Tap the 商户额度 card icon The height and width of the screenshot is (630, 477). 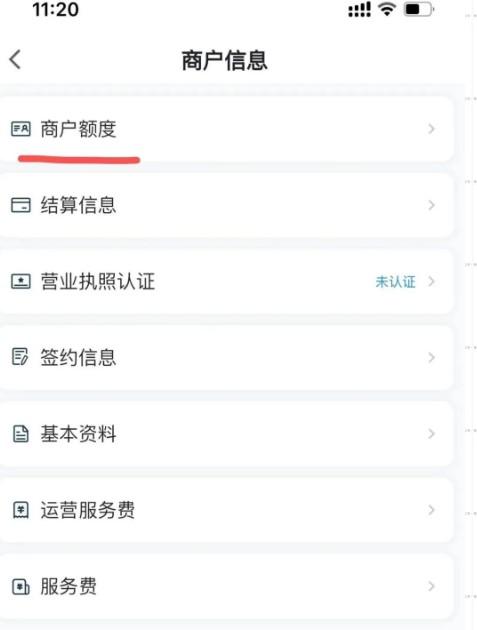pos(20,129)
